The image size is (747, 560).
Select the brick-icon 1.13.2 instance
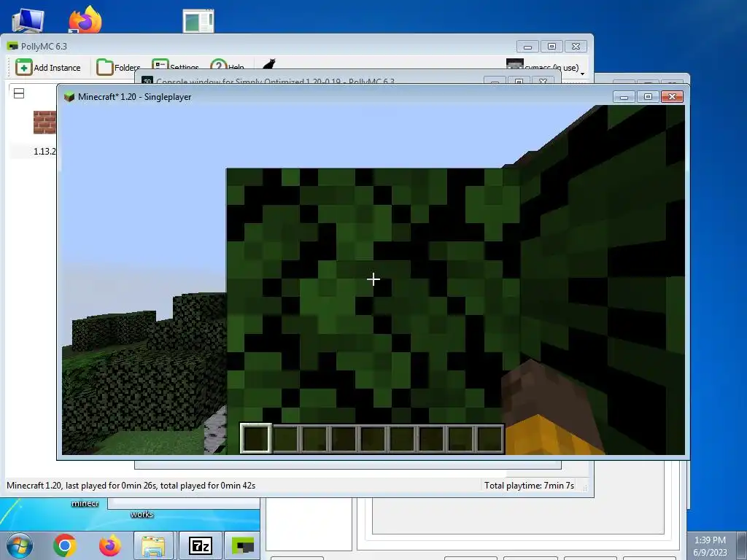point(44,122)
